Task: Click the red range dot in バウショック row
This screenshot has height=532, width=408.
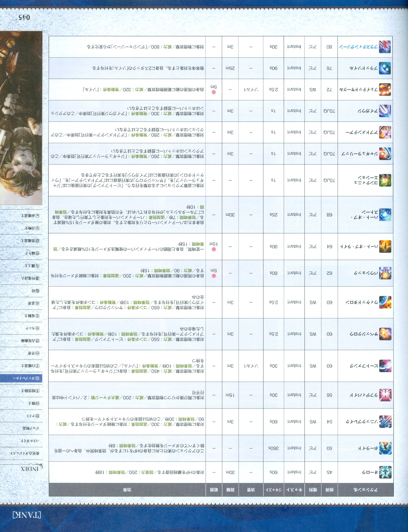Action: pyautogui.click(x=214, y=276)
